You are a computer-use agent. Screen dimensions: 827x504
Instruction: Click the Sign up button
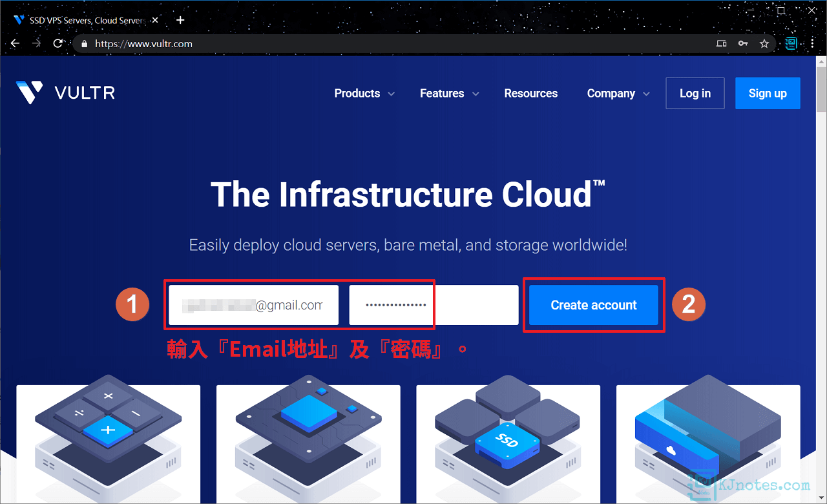point(768,93)
